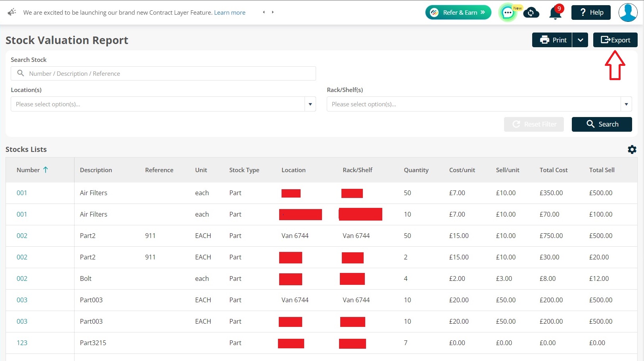Image resolution: width=644 pixels, height=361 pixels.
Task: Open the Rack/Shelf(s) dropdown
Action: click(x=479, y=104)
